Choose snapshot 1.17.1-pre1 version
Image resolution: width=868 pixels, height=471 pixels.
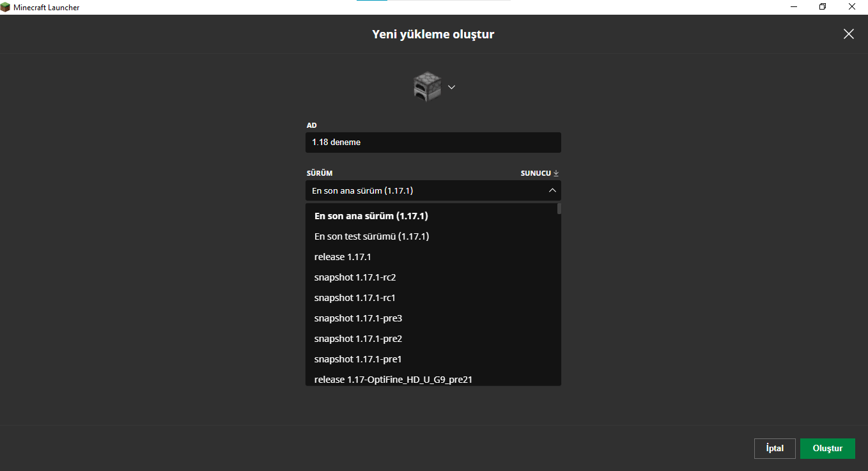pos(433,359)
